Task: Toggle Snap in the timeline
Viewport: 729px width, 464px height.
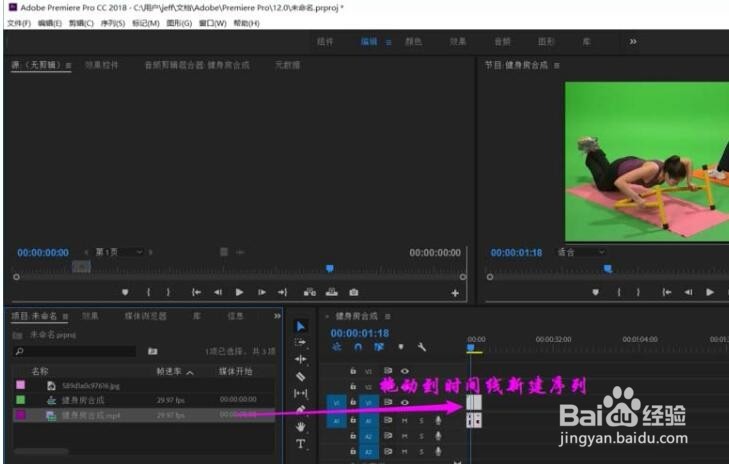Action: click(x=358, y=347)
